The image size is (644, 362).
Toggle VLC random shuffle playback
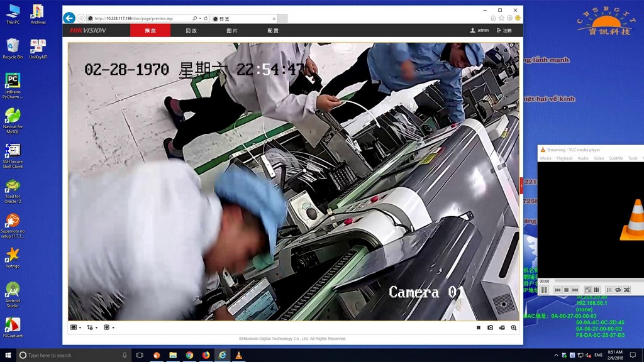coord(626,290)
